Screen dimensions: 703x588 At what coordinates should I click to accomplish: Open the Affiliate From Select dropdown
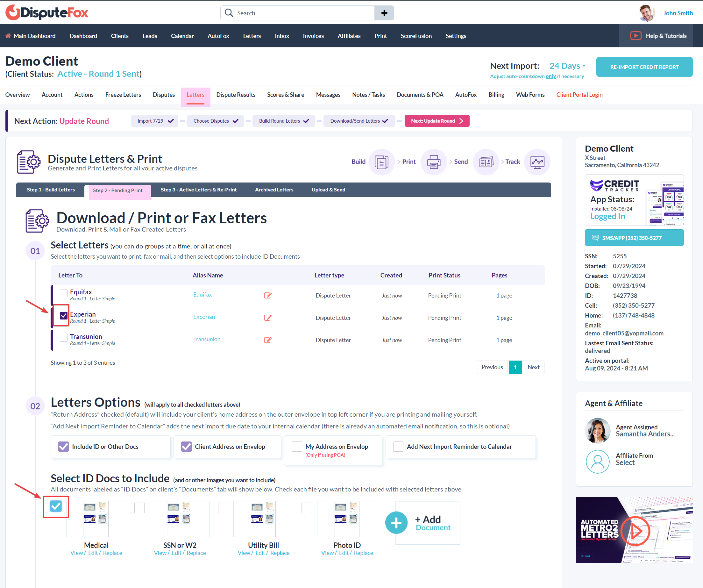(x=625, y=463)
